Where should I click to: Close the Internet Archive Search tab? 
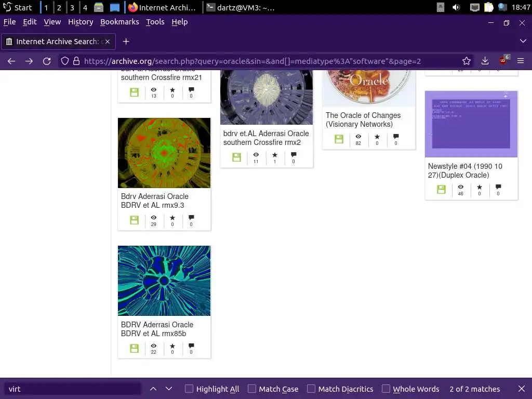(107, 42)
